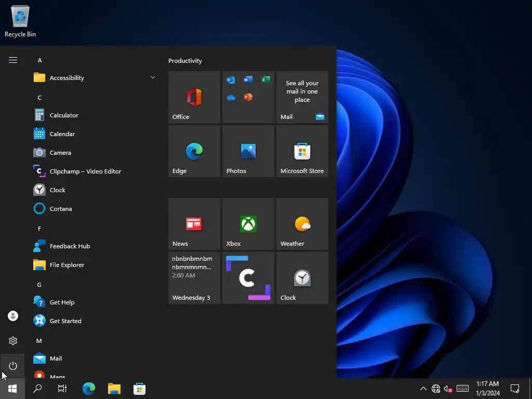Open the Photos tile
The image size is (532, 399).
248,151
